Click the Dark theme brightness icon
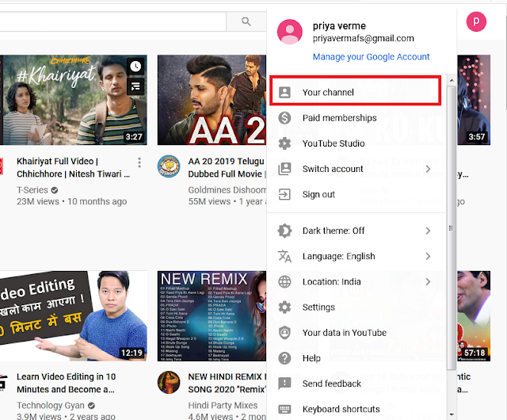The height and width of the screenshot is (420, 507). [284, 231]
